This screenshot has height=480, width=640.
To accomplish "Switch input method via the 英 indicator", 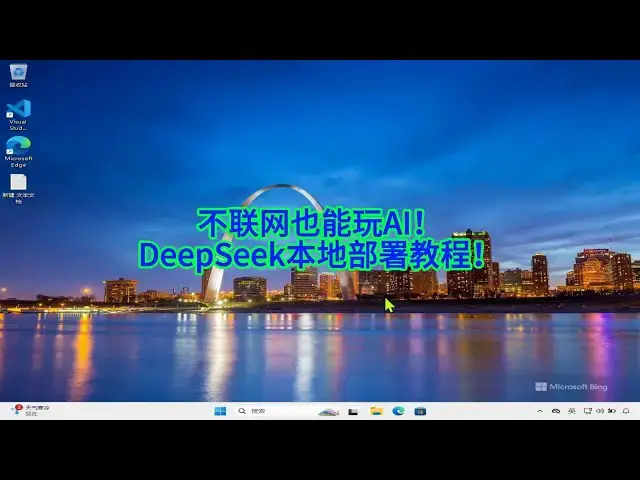I will pyautogui.click(x=571, y=411).
